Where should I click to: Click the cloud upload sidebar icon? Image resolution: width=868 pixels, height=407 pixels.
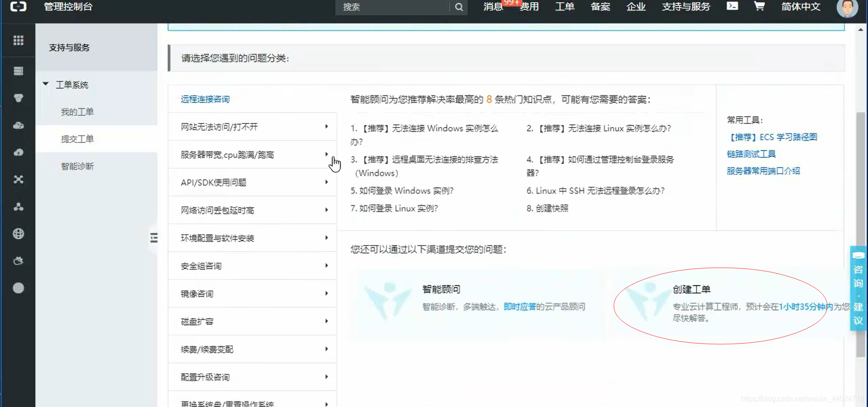(18, 152)
